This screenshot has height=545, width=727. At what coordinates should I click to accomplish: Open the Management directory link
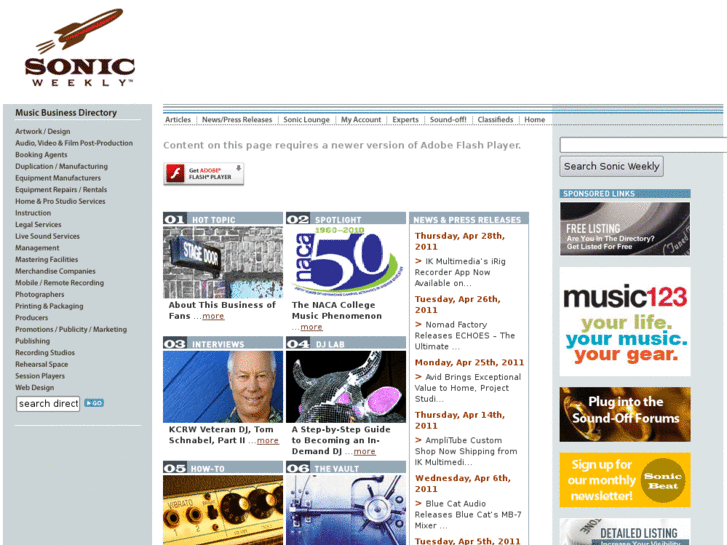37,248
